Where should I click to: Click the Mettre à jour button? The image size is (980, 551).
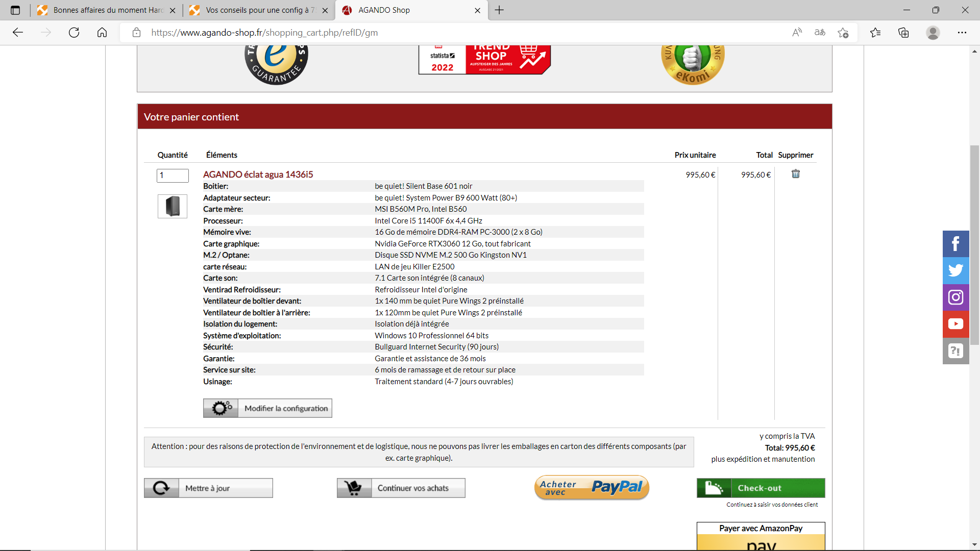coord(208,488)
